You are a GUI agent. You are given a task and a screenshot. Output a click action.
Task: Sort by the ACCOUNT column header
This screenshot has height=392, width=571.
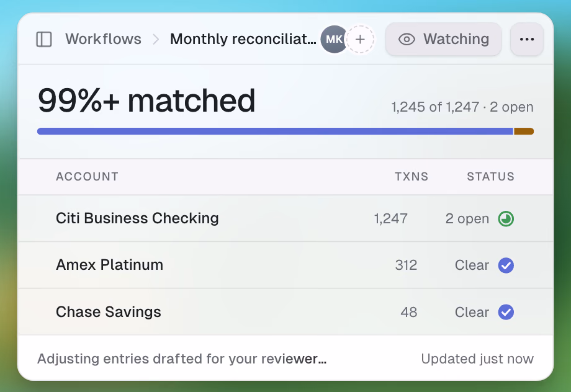[87, 177]
